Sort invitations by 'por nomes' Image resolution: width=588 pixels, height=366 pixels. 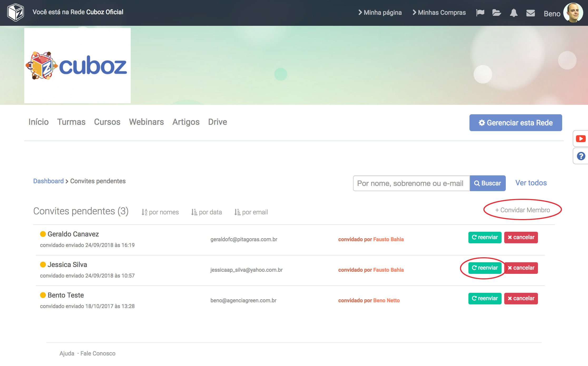coord(160,212)
